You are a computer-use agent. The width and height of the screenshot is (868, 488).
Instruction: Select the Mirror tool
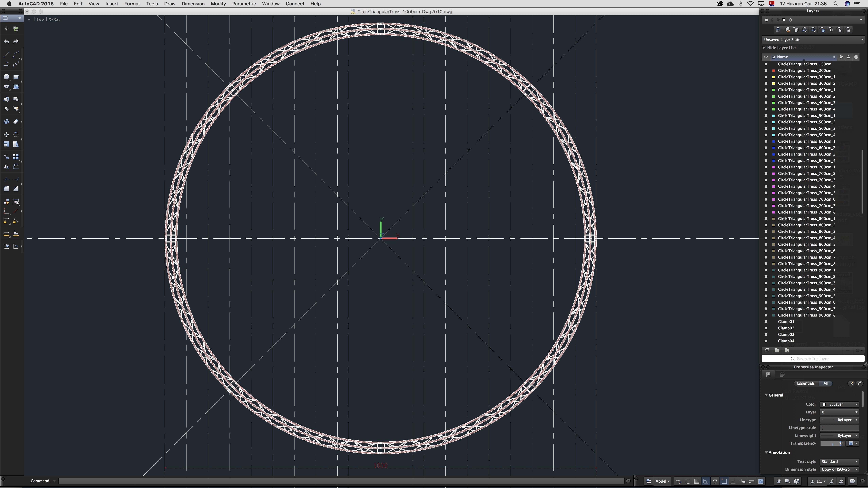[x=6, y=167]
